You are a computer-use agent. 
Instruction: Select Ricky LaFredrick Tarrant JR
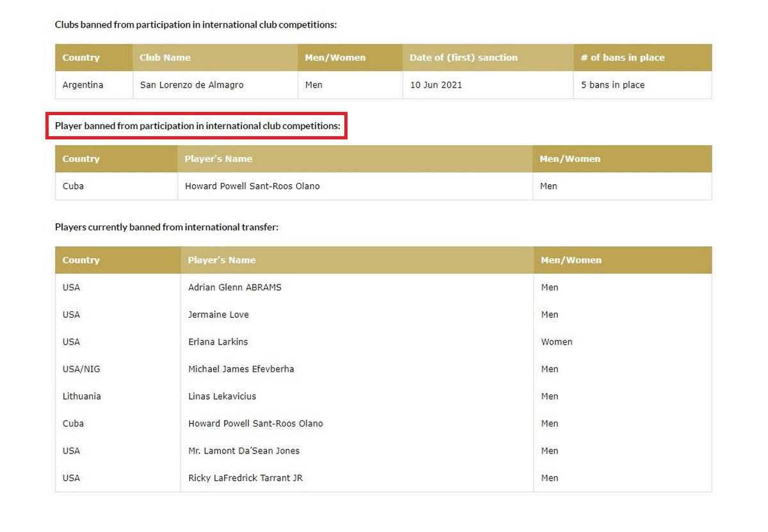point(245,478)
